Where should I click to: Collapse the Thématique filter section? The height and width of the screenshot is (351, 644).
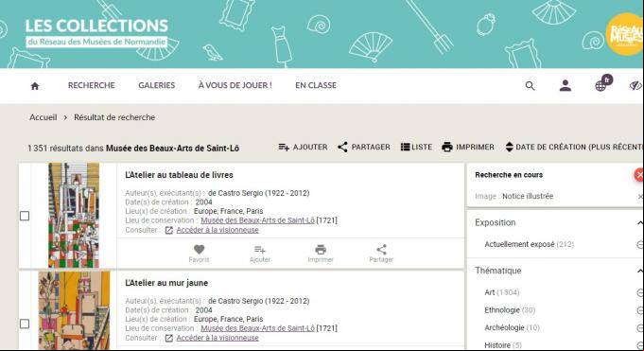coord(639,271)
